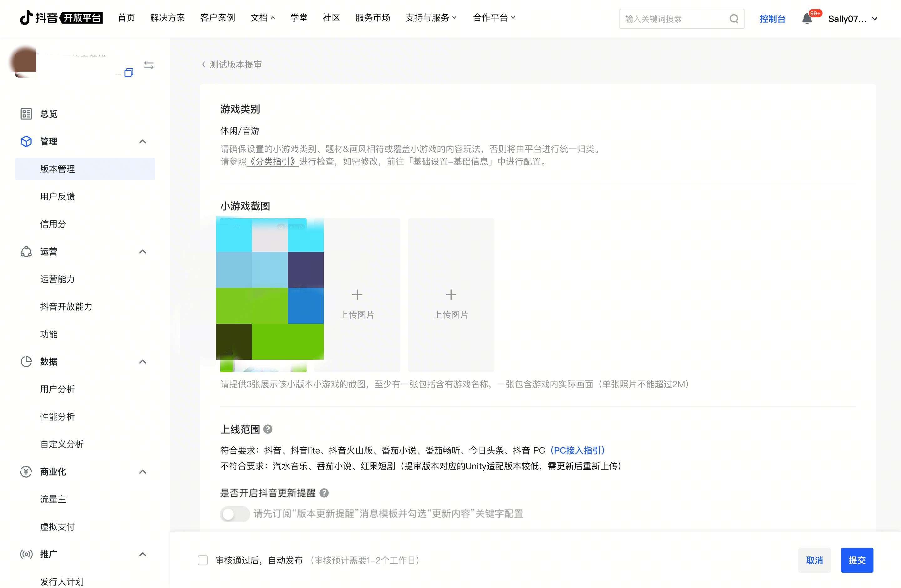Viewport: 901px width, 588px height.
Task: Open 用户反馈 in the sidebar
Action: coord(58,196)
